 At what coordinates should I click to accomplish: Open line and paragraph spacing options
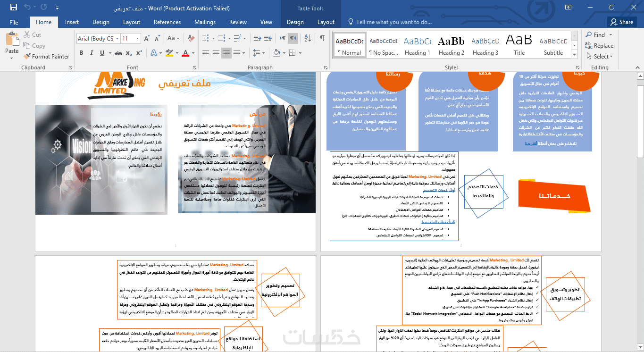[257, 53]
